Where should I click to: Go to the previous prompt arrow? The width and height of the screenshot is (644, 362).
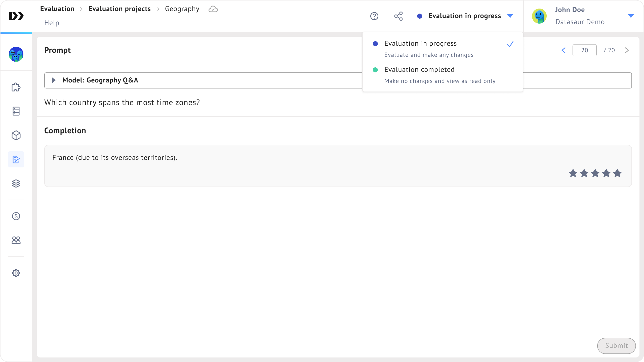[563, 50]
